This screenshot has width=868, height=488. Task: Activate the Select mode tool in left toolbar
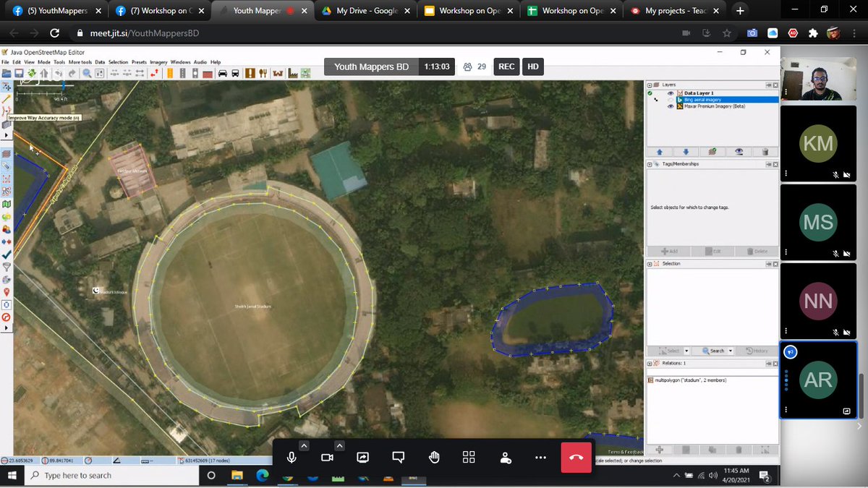pos(7,87)
